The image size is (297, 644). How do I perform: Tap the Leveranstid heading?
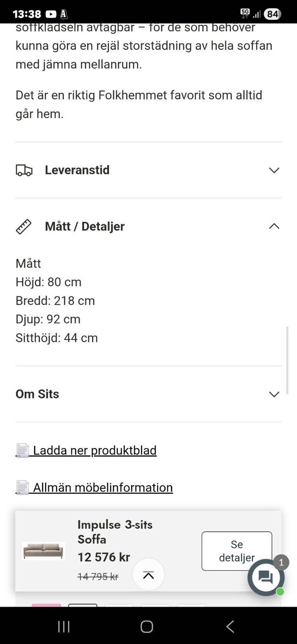pos(77,170)
